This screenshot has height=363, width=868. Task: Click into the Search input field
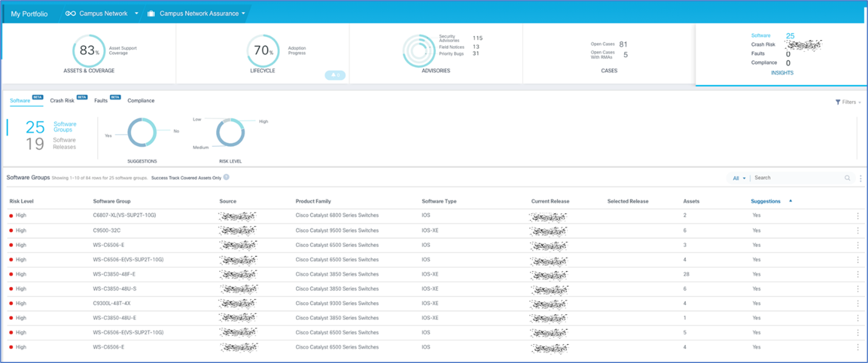796,178
